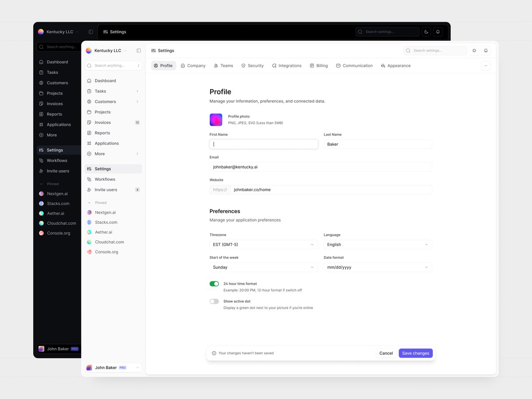
Task: Click Search settings field in dark window
Action: (387, 32)
